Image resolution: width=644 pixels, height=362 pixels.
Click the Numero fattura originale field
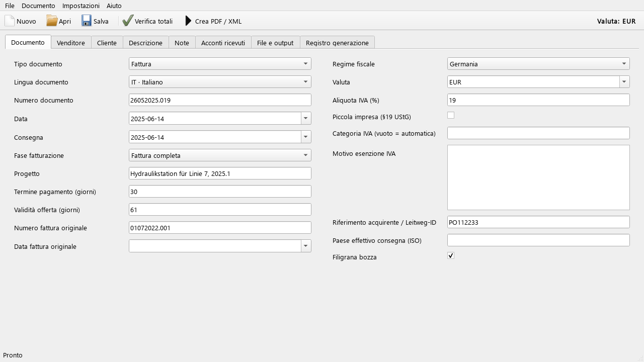[x=220, y=228]
